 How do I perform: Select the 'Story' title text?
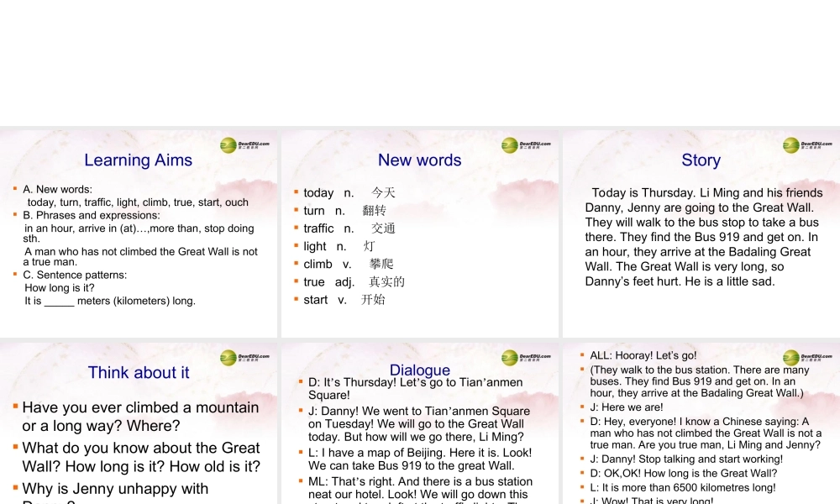tap(701, 160)
